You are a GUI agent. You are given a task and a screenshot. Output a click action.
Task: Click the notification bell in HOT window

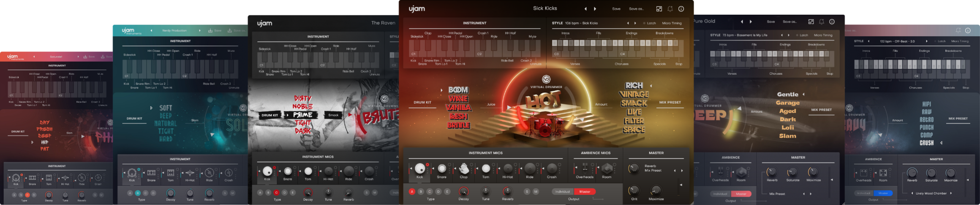coord(670,9)
